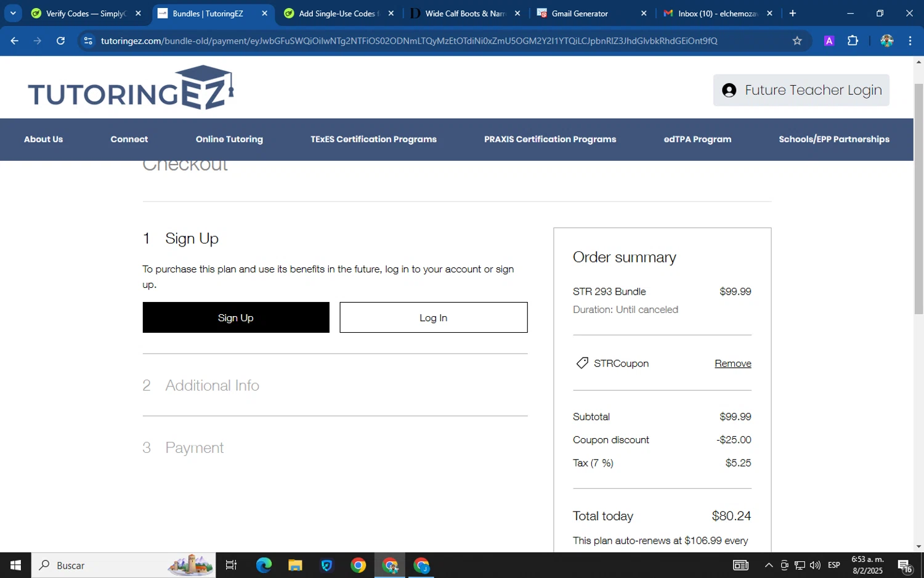
Task: Open the clock showing 6:53 a. m.
Action: tap(867, 565)
